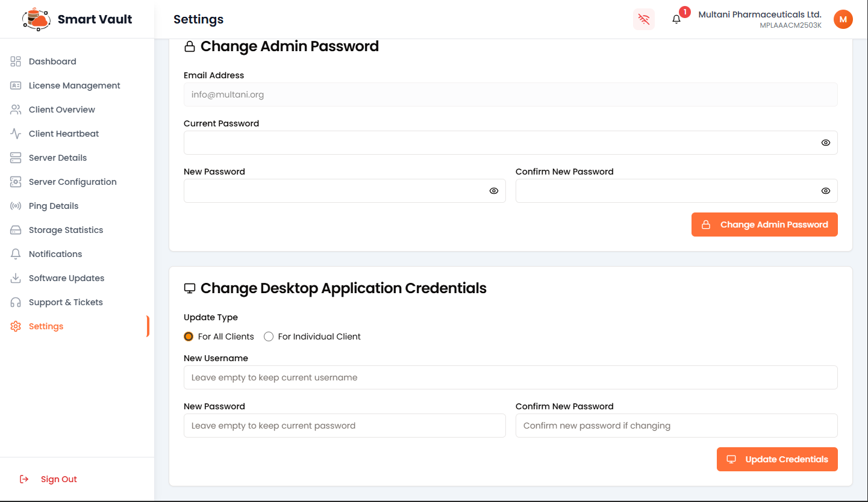The height and width of the screenshot is (502, 868).
Task: Select the For All Clients radio option
Action: [x=189, y=336]
